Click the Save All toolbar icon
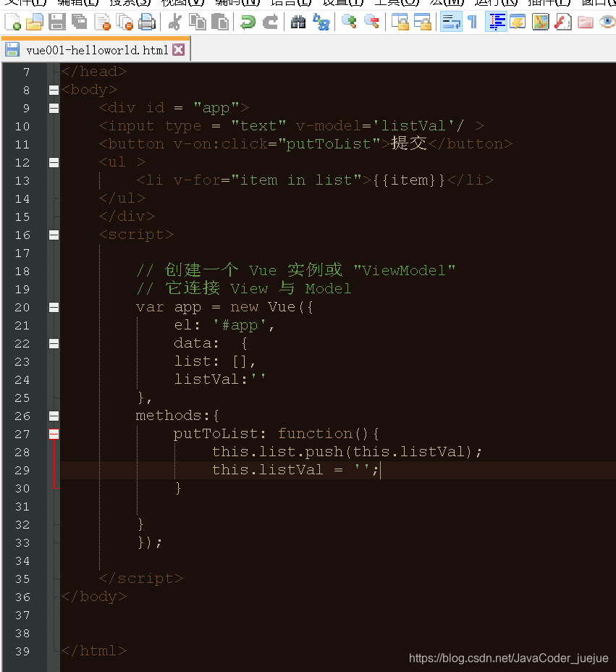616x672 pixels. pos(79,22)
